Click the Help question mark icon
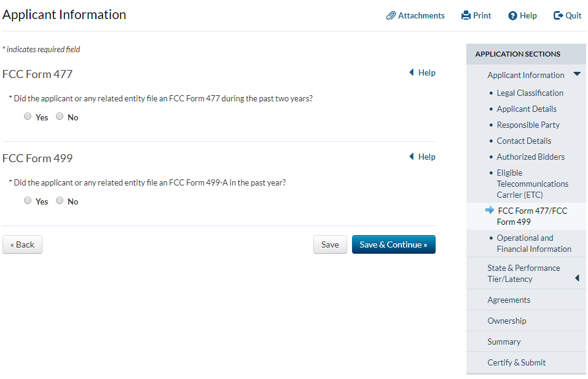The width and height of the screenshot is (588, 379). 512,15
